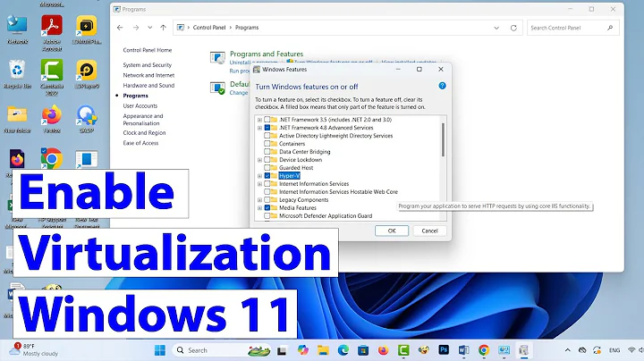Show hidden system tray icons
This screenshot has width=644, height=361.
pos(568,350)
